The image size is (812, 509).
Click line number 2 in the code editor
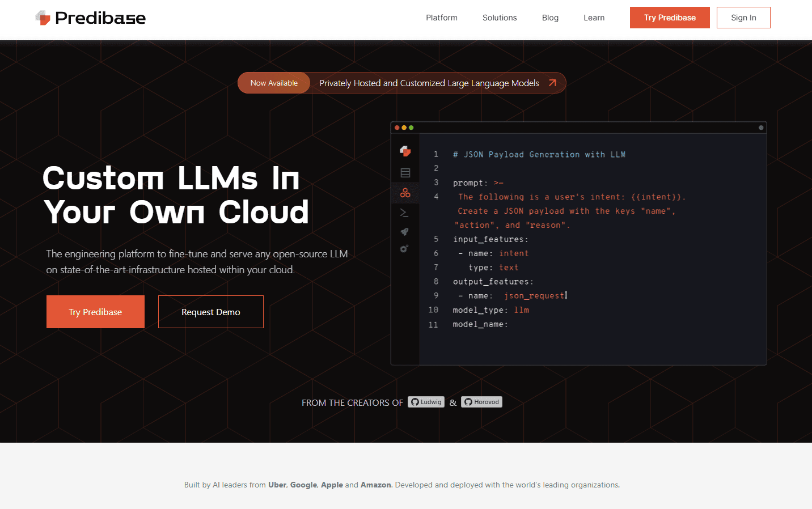(x=436, y=168)
